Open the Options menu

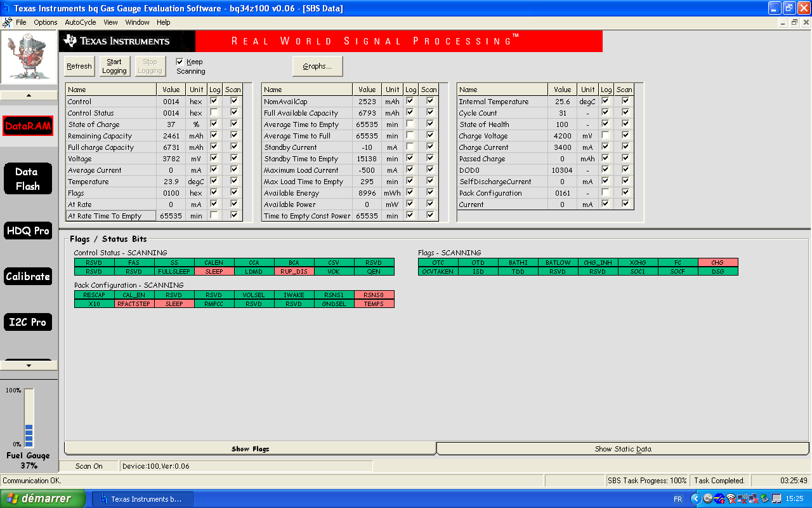[46, 22]
